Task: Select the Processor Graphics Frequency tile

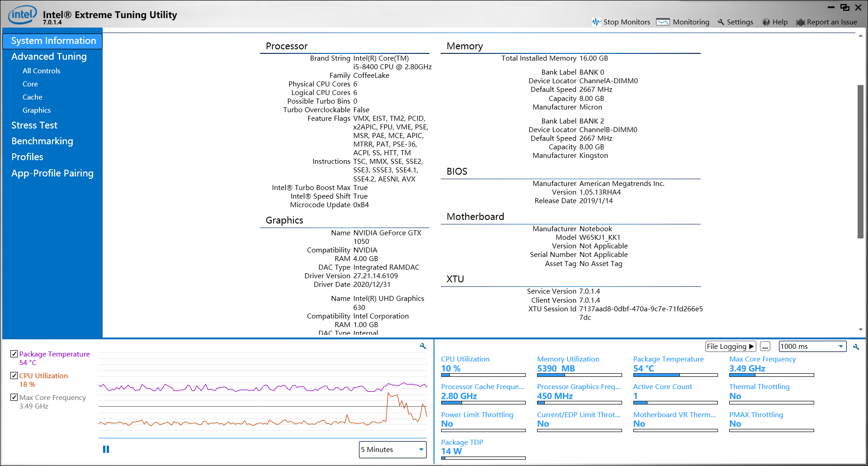Action: 579,395
